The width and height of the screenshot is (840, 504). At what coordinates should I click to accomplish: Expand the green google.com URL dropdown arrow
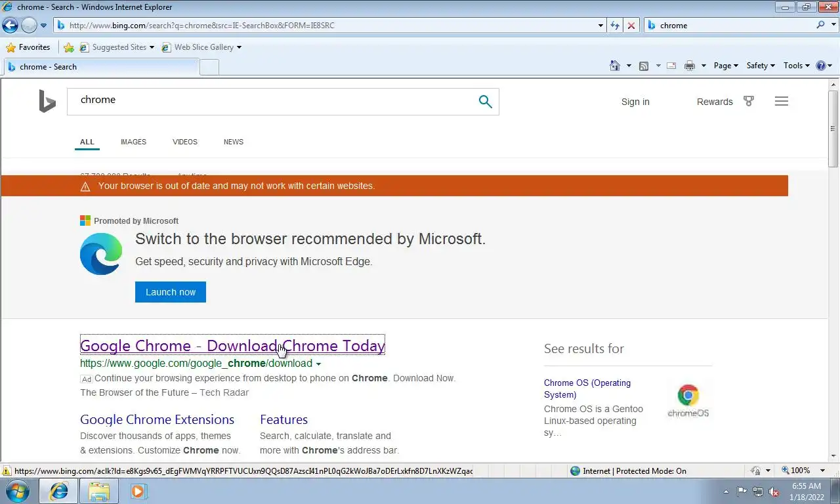(x=319, y=364)
